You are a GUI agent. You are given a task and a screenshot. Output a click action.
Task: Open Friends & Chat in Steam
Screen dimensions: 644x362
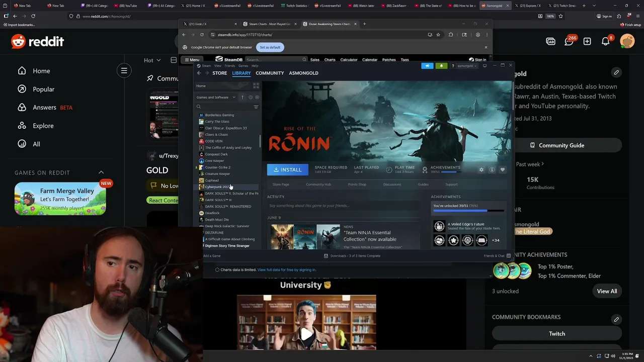click(x=497, y=256)
